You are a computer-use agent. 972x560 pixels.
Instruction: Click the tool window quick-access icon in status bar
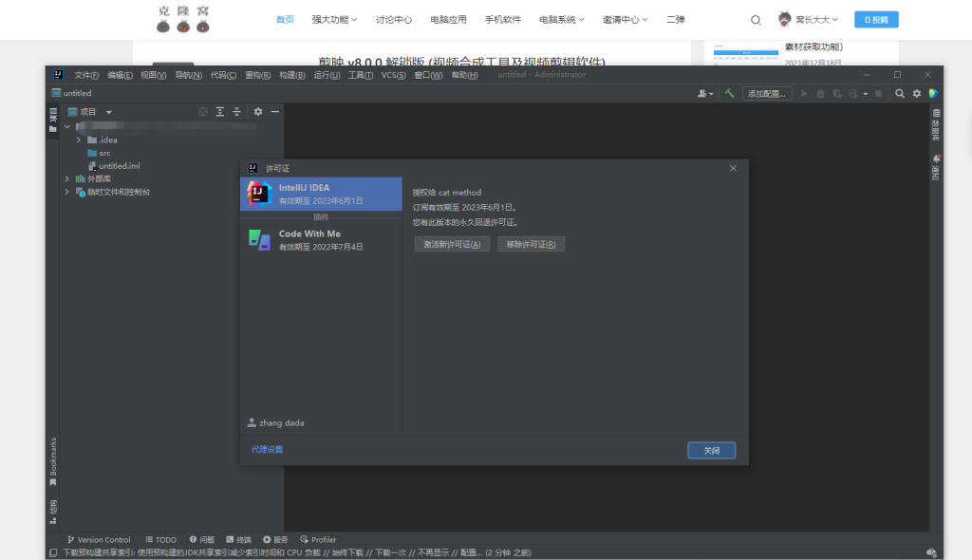53,553
